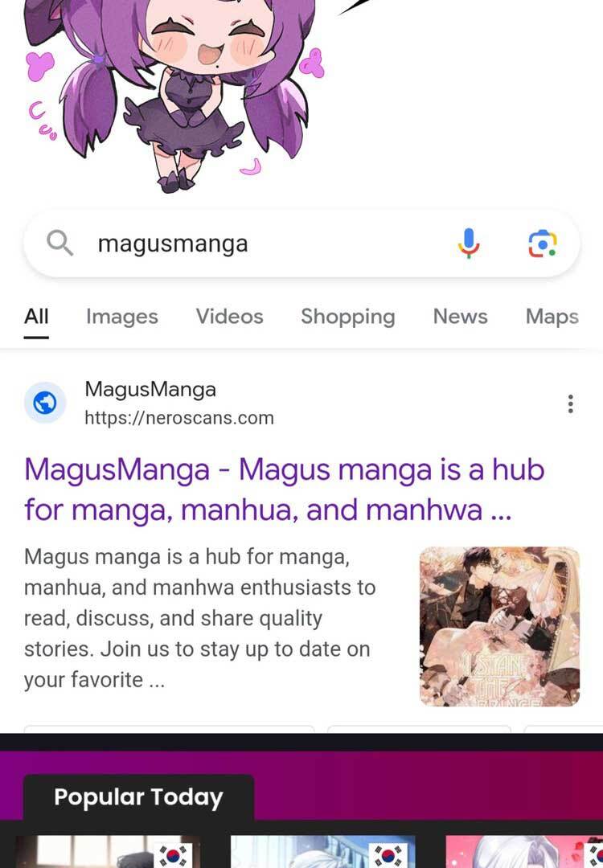Image resolution: width=603 pixels, height=868 pixels.
Task: Open the three-dot menu for MagusManga result
Action: point(570,404)
